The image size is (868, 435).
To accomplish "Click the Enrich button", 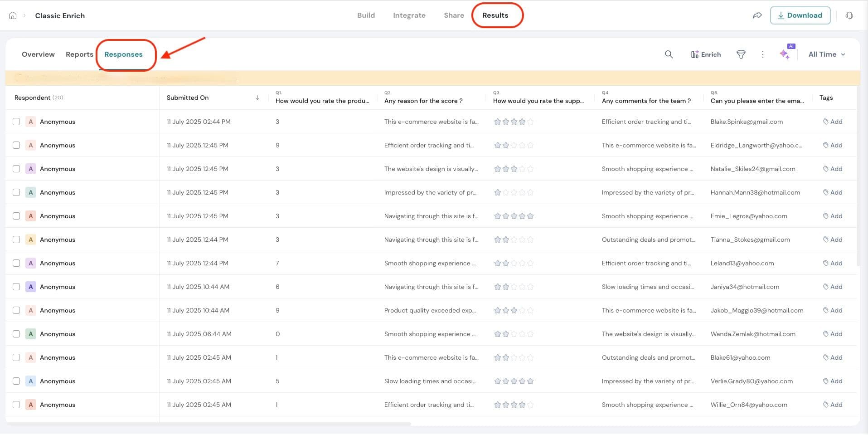I will click(706, 54).
